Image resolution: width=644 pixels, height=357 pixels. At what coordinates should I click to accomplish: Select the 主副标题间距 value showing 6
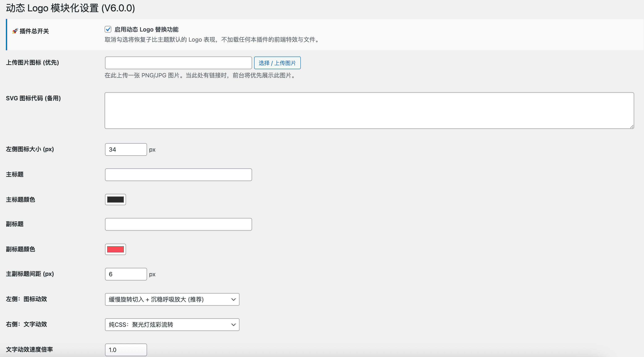point(126,274)
